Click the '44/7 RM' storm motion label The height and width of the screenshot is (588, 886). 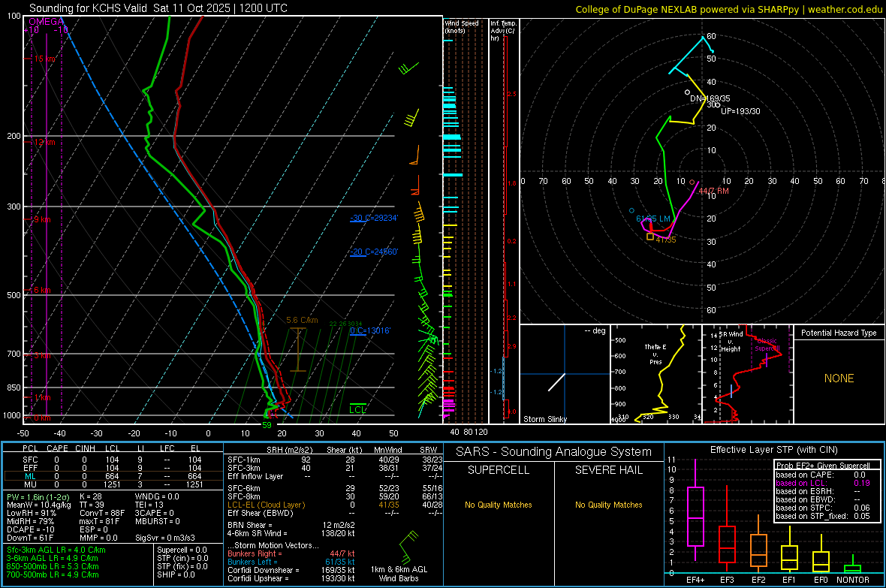(713, 191)
